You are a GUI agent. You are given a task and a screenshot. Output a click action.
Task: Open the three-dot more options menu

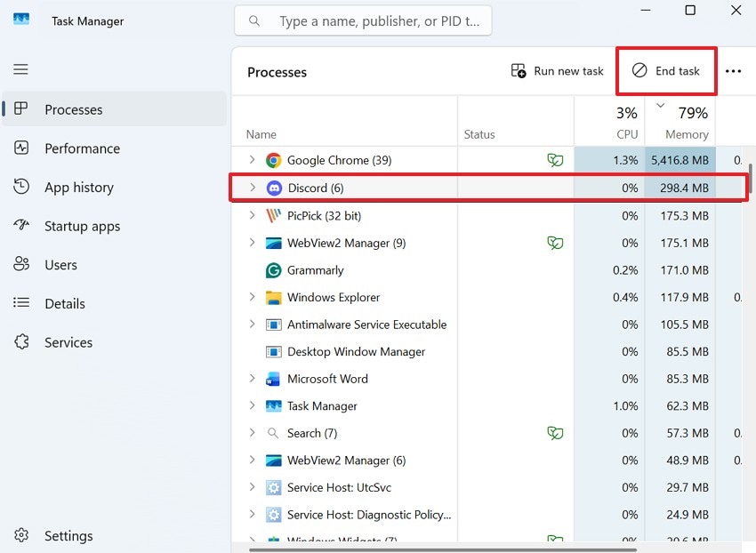[733, 71]
